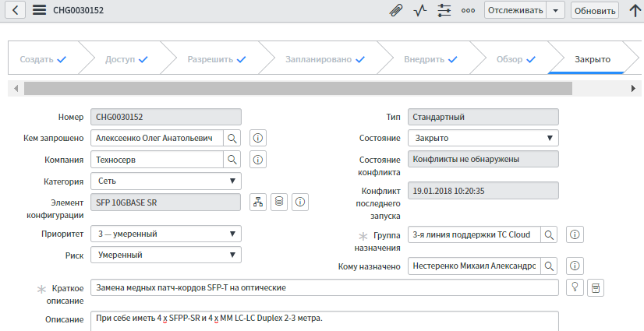Screen dimensions: 644x331
Task: Look up requester with magnifier icon
Action: pyautogui.click(x=232, y=138)
